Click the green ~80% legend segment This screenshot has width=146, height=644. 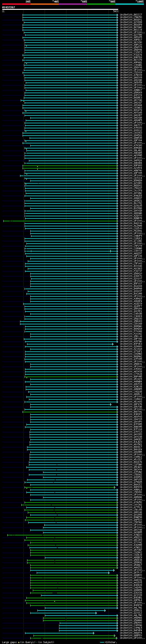coord(101,4)
